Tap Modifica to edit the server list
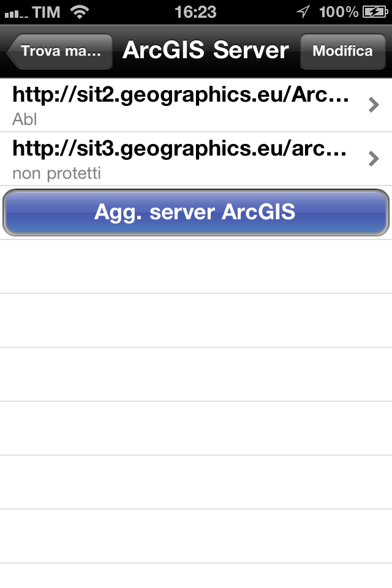 click(x=343, y=51)
